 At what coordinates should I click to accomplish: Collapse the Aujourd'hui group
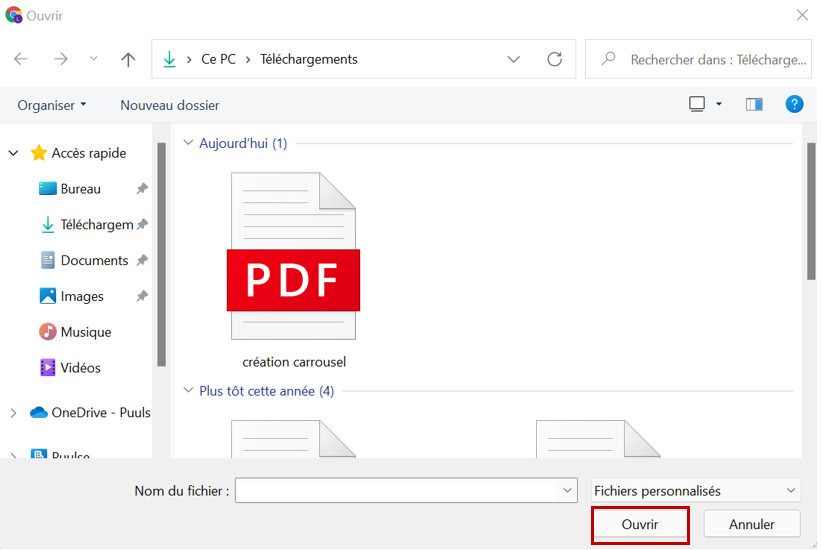tap(188, 142)
